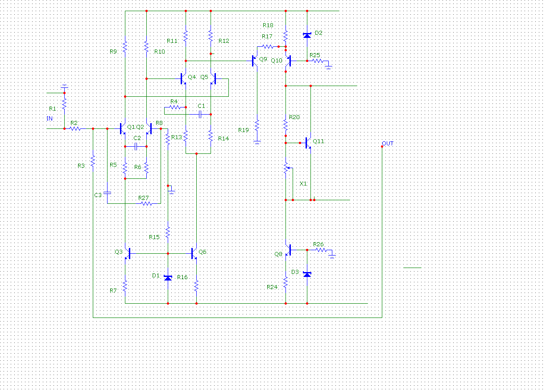Select transistor Q11 symbol
This screenshot has height=392, width=546.
[x=309, y=143]
